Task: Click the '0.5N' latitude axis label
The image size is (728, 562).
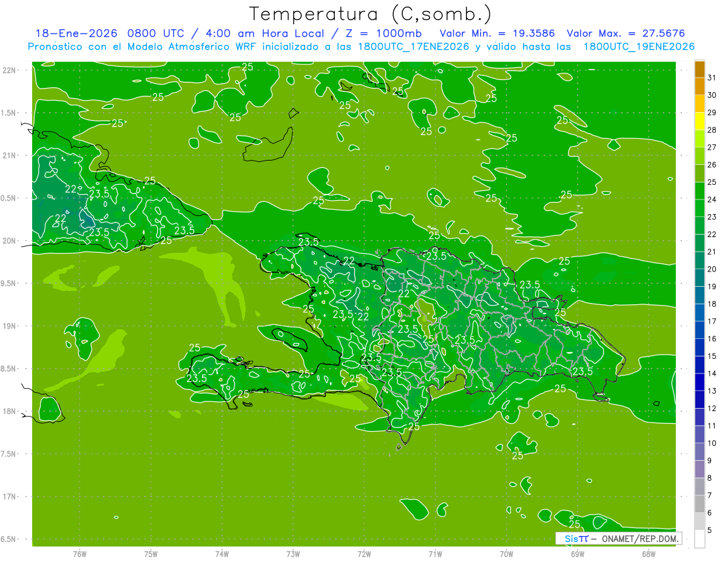Action: [9, 198]
